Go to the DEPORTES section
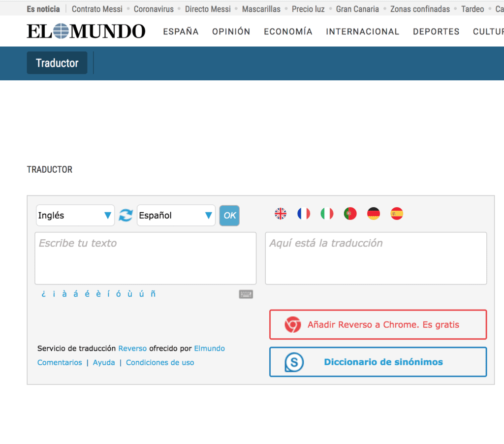The height and width of the screenshot is (444, 504). [x=436, y=32]
